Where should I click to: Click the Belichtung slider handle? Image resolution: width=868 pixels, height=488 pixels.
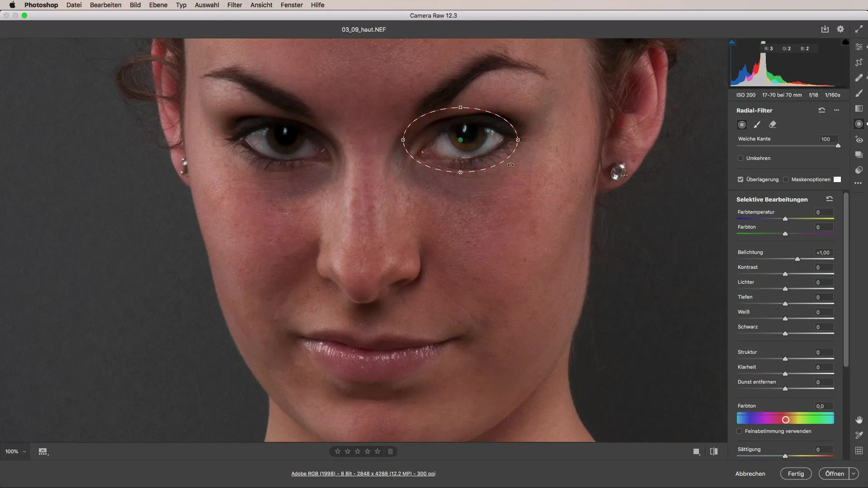(797, 259)
